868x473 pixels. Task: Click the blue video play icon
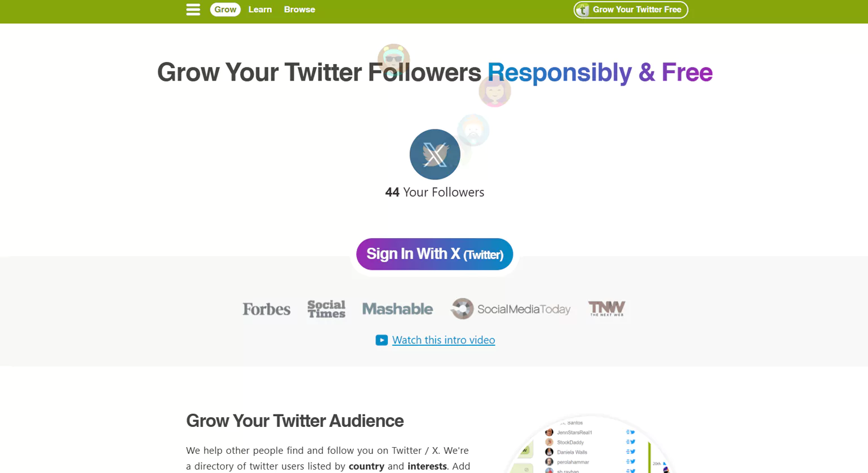[x=382, y=340]
